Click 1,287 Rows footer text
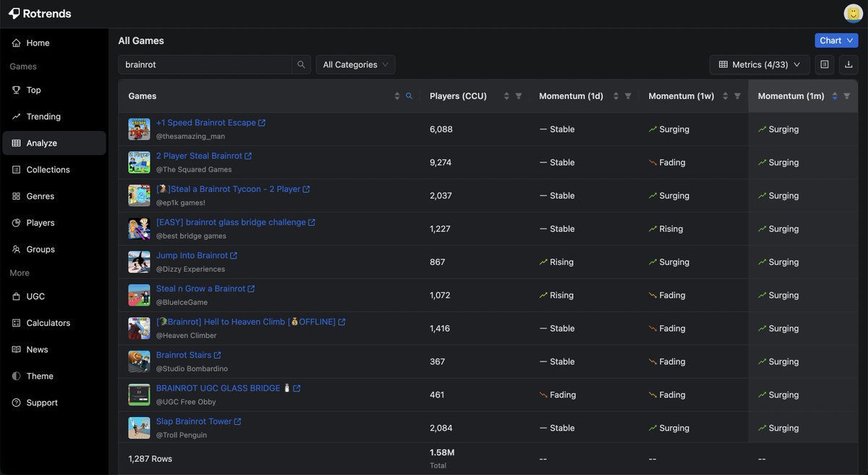This screenshot has height=475, width=868. (150, 458)
